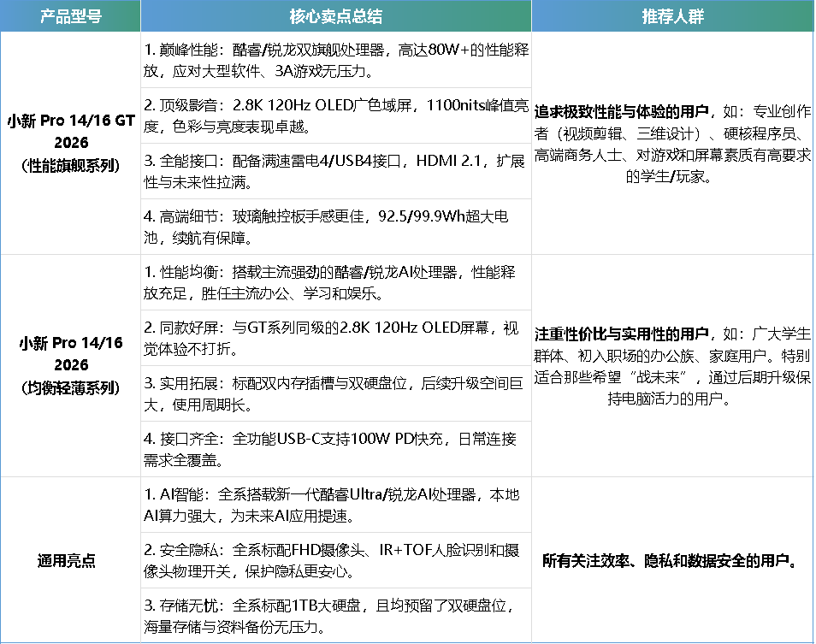Viewport: 816px width, 644px height.
Task: Click the 核心卖点总结 column header
Action: pyautogui.click(x=335, y=16)
